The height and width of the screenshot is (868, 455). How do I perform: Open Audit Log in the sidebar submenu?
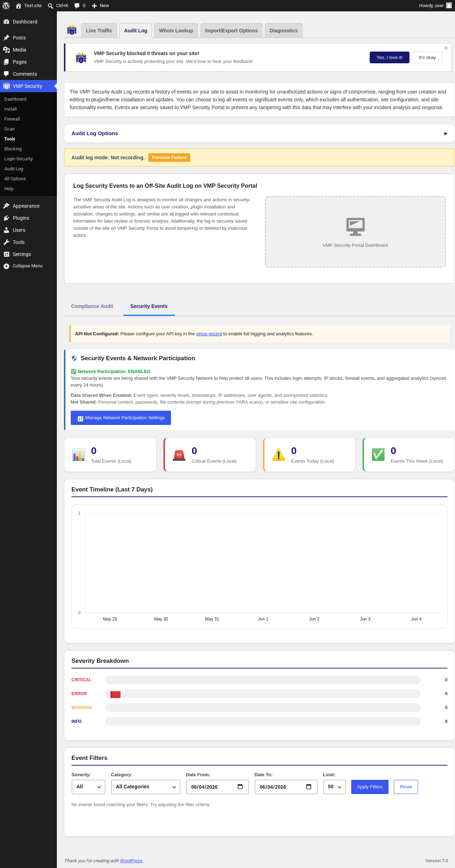pos(14,169)
